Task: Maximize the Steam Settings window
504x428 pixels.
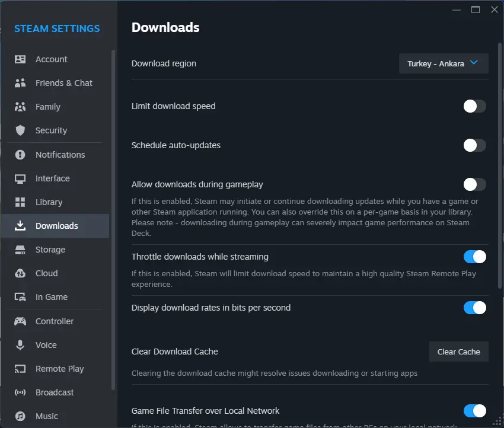Action: (476, 9)
